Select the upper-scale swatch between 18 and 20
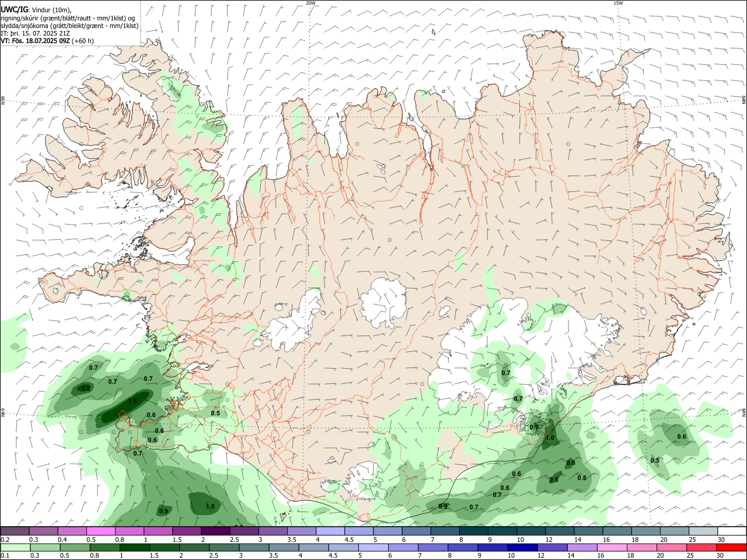 click(647, 531)
